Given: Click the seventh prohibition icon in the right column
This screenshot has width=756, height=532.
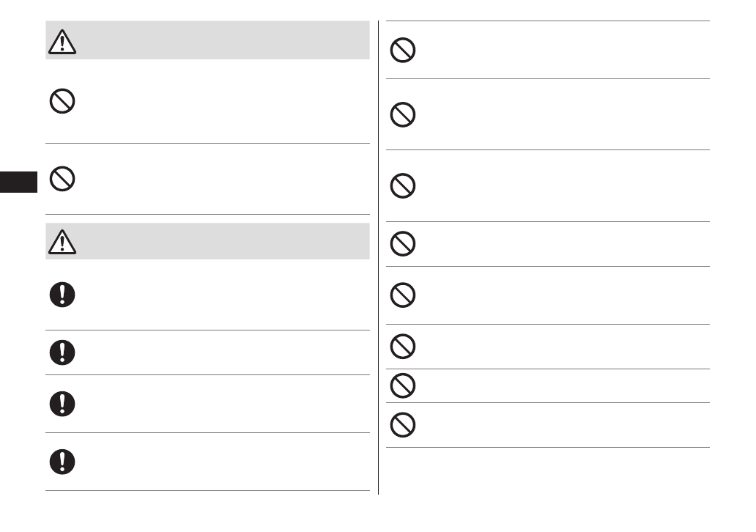Looking at the screenshot, I should coord(403,385).
